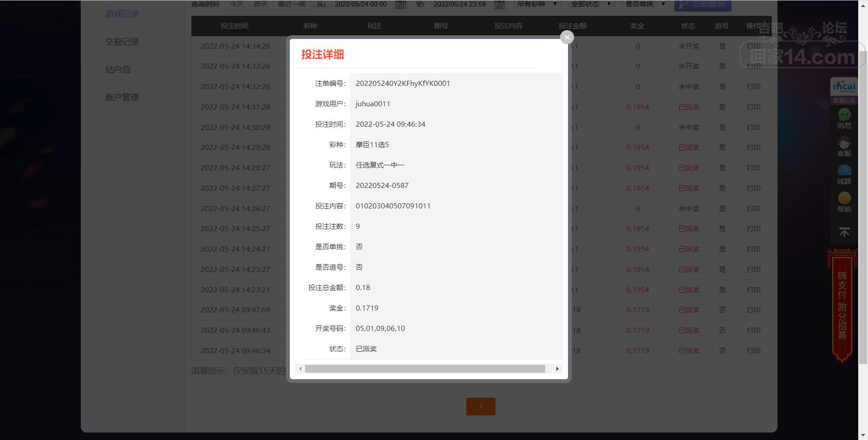Screen dimensions: 868x440
Task: Click the 追号 column header
Action: pos(722,26)
